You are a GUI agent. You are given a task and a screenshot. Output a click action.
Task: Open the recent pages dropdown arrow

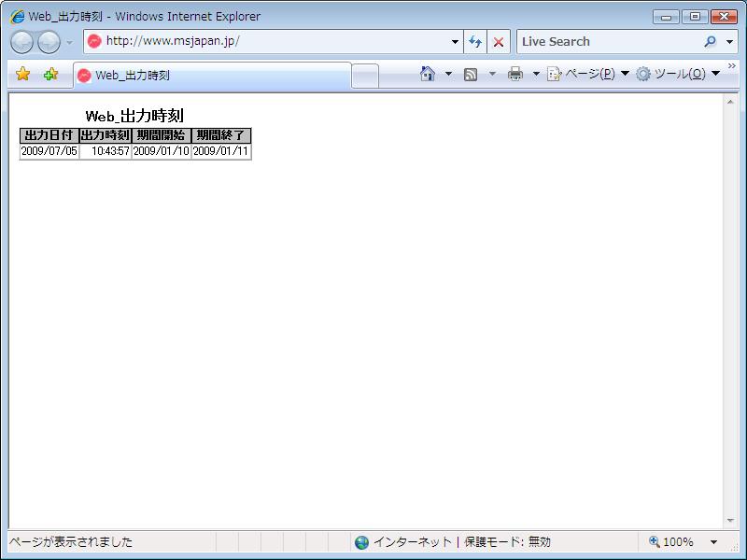click(69, 42)
